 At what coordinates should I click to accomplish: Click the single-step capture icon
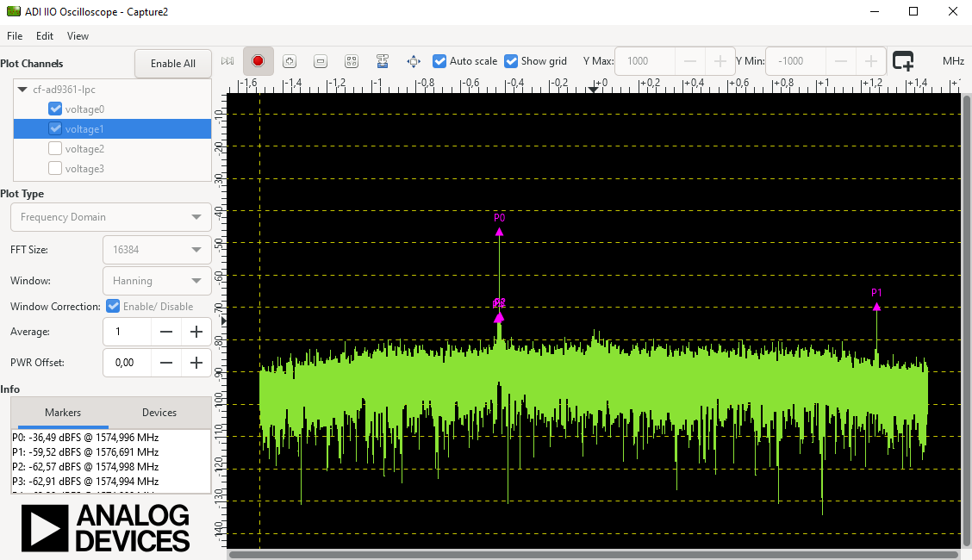click(227, 61)
